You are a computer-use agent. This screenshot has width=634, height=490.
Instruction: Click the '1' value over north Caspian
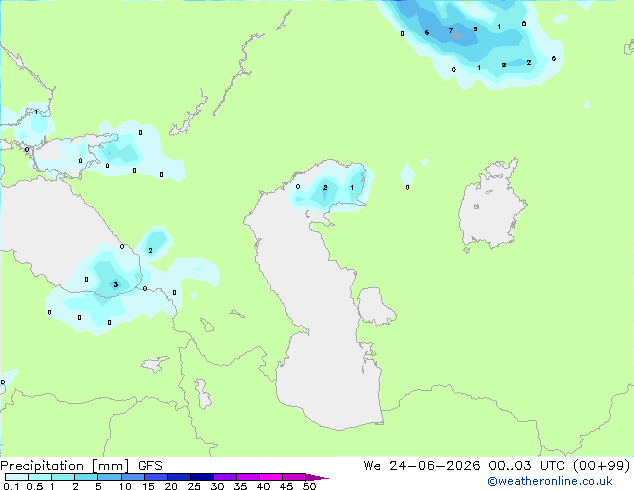352,188
